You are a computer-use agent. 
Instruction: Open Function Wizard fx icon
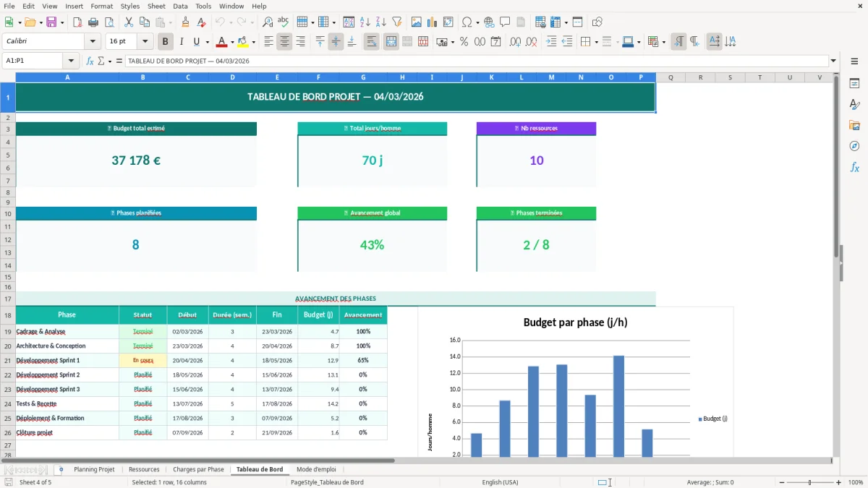90,61
